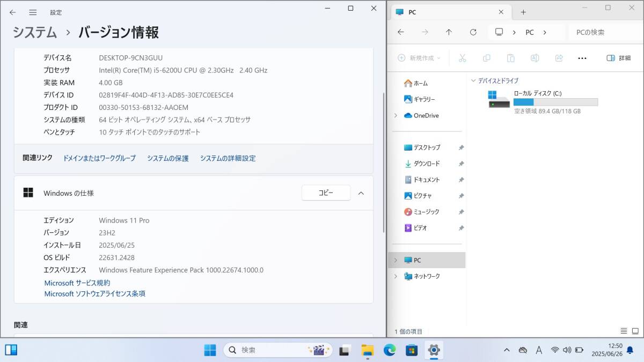Collapse the Windows の仕様 section

point(361,193)
